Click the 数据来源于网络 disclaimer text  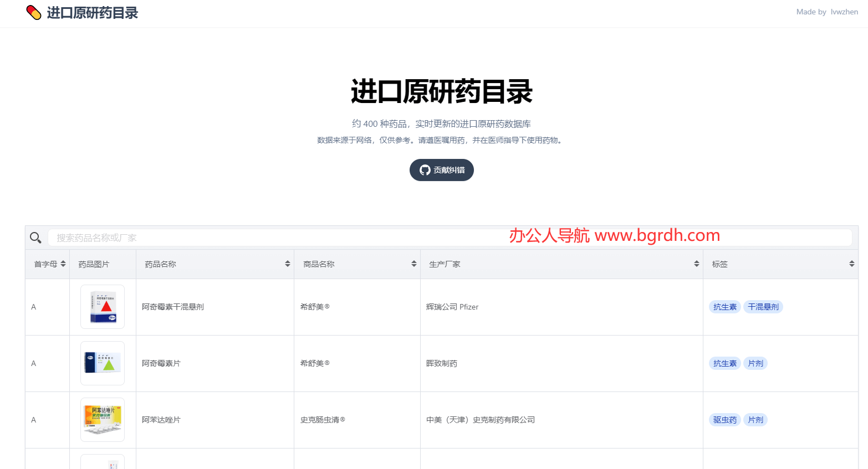pyautogui.click(x=442, y=140)
